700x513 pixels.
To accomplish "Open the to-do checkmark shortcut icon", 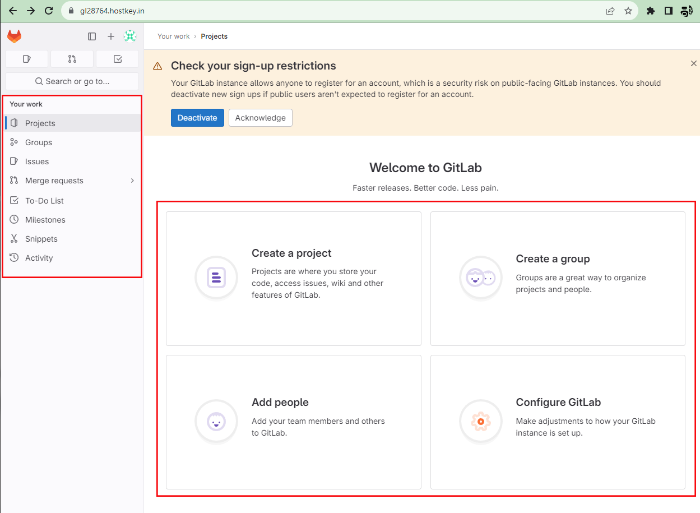I will [117, 59].
